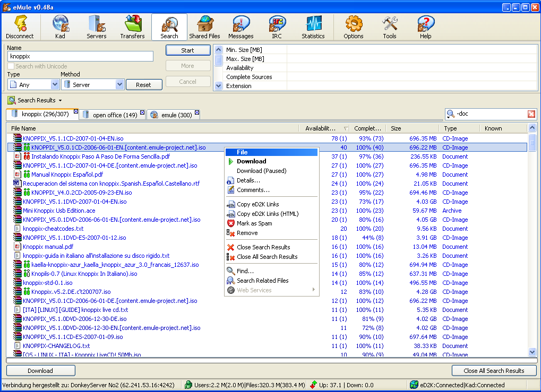View your Shared Files
Viewport: 541px width, 392px height.
[x=204, y=27]
